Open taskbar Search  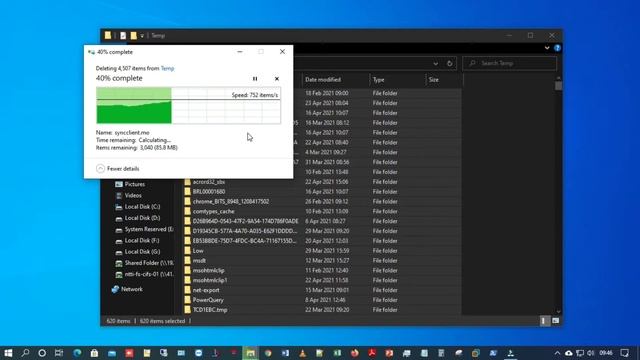pos(25,353)
